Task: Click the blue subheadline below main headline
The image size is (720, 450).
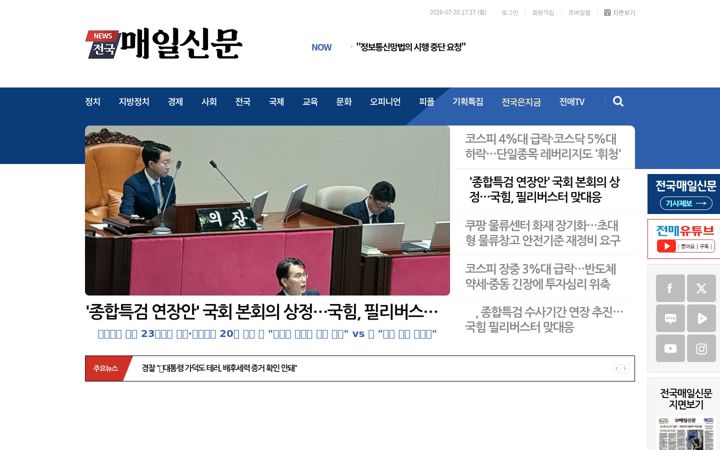Action: coord(267,334)
